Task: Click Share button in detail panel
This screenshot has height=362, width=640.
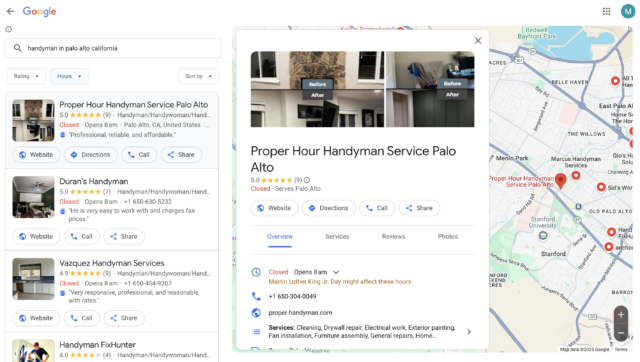Action: [x=419, y=208]
